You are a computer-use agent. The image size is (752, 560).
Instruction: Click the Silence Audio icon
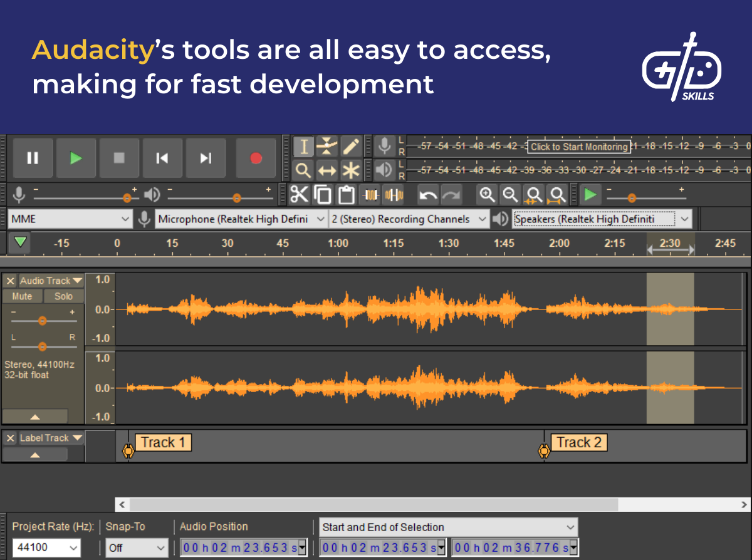[x=392, y=195]
